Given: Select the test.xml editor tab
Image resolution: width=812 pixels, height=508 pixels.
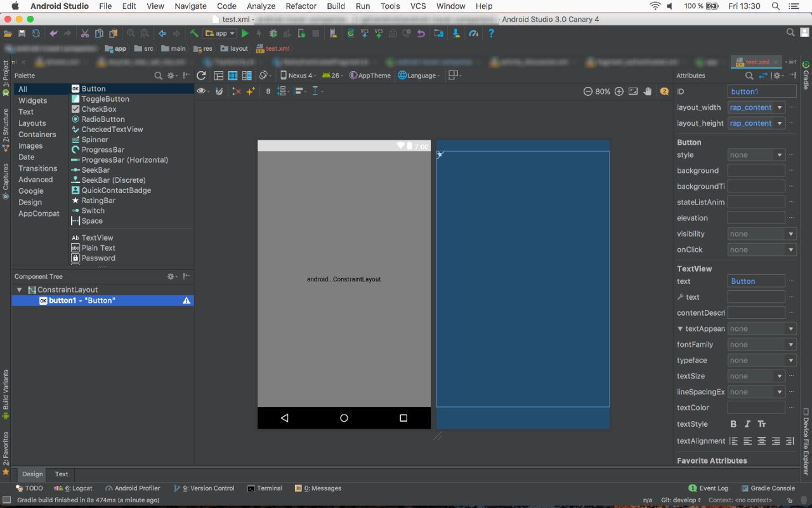Looking at the screenshot, I should point(757,62).
